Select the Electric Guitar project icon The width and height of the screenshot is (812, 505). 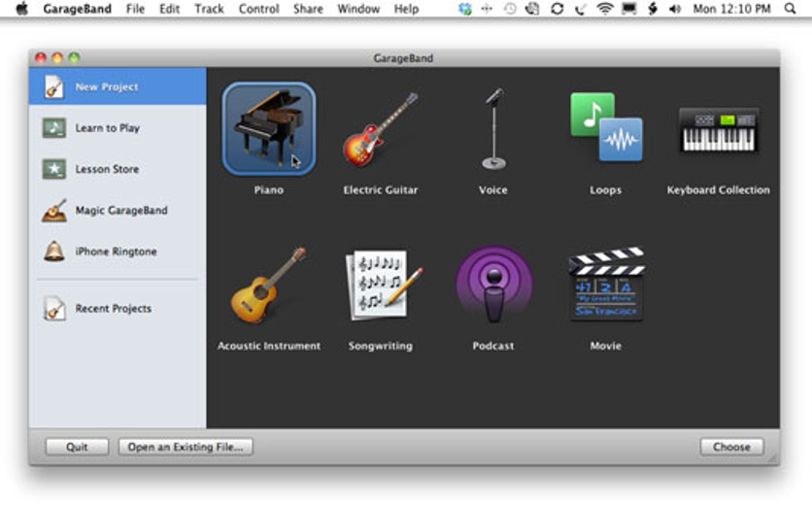pos(381,129)
